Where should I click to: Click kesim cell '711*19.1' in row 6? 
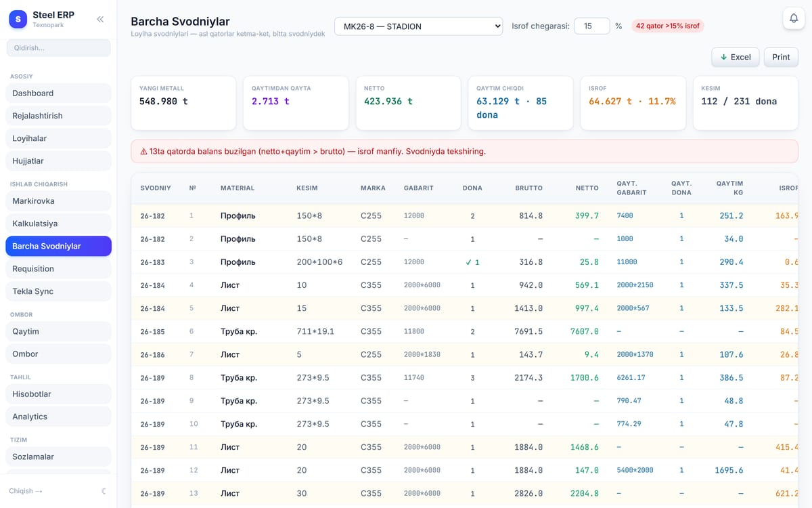pyautogui.click(x=315, y=331)
